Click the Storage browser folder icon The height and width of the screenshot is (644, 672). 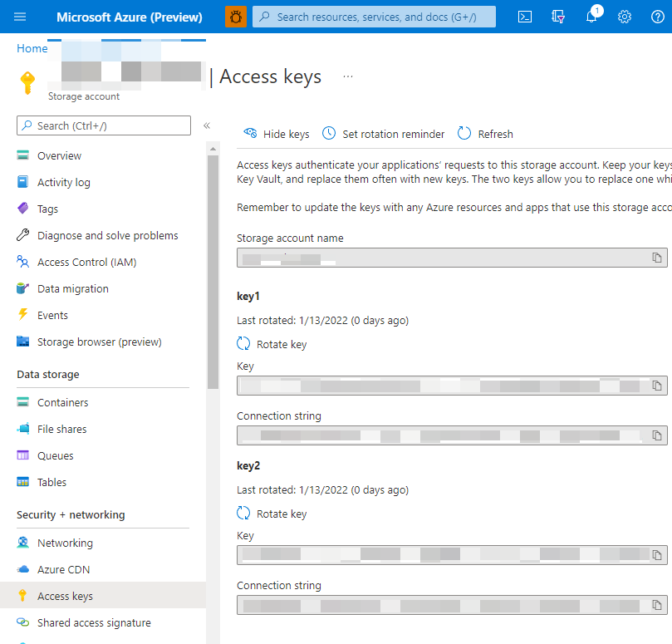click(x=22, y=342)
